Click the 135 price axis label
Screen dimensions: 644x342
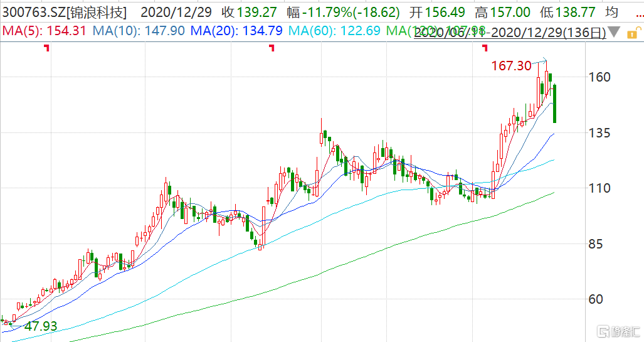(599, 133)
